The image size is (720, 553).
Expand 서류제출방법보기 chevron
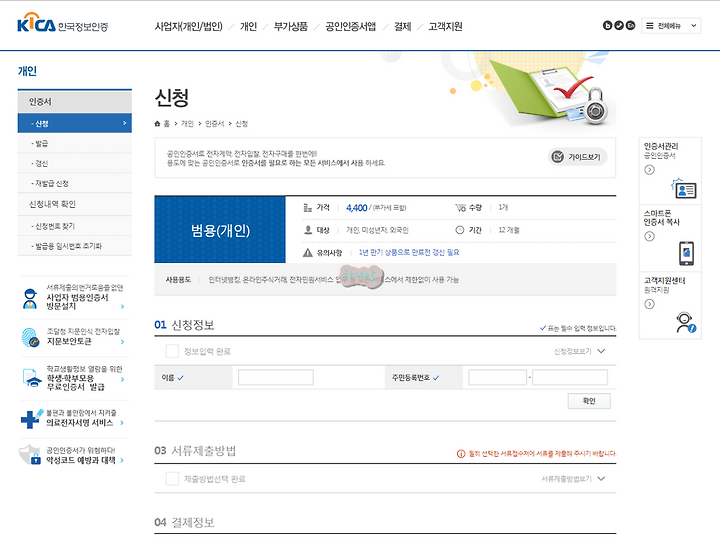[x=601, y=479]
